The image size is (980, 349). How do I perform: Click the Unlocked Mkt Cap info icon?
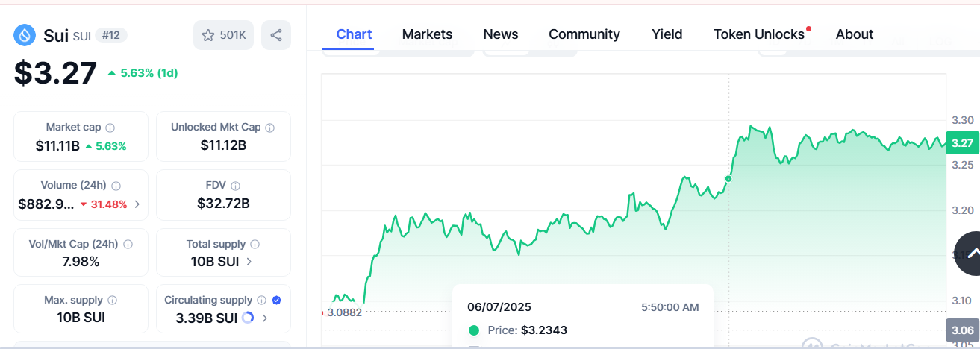(x=270, y=128)
